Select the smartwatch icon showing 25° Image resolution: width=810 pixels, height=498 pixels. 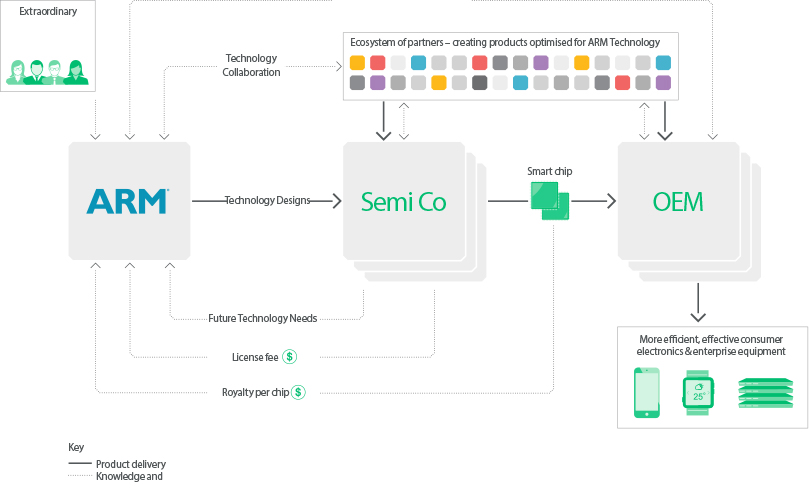698,391
